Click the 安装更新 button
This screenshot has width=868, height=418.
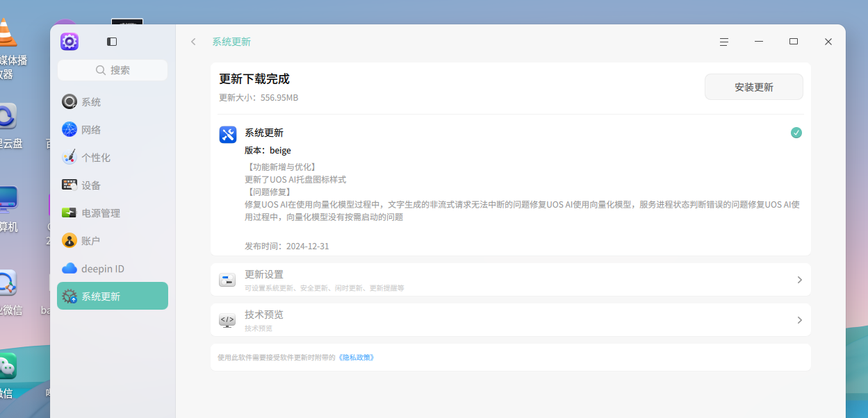(754, 87)
